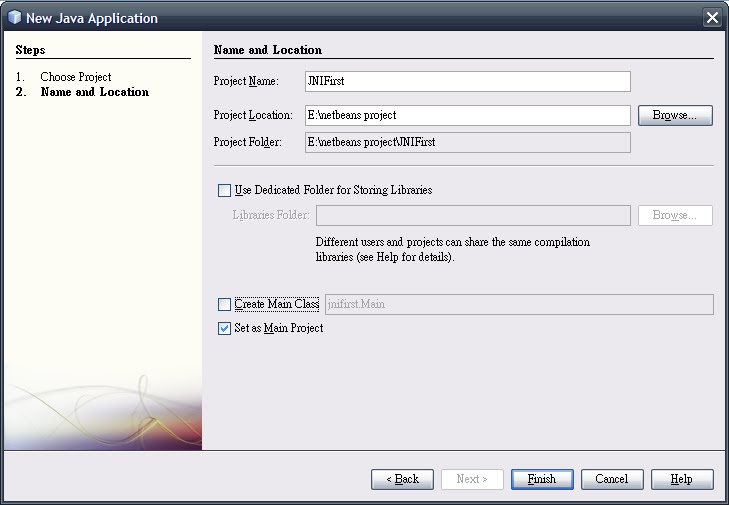This screenshot has width=729, height=505.
Task: Click the read-only Project Folder field
Action: [468, 142]
